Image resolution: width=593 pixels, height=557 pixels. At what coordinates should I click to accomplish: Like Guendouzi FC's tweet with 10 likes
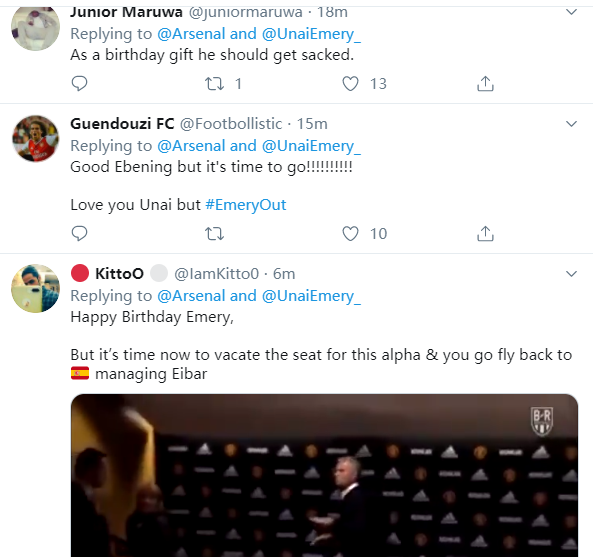(x=350, y=233)
